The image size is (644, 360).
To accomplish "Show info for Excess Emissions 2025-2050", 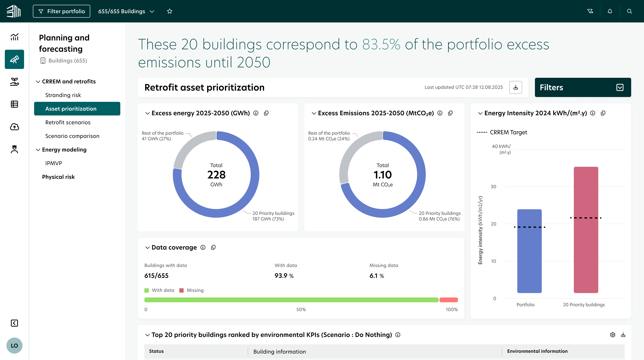I will pyautogui.click(x=440, y=113).
